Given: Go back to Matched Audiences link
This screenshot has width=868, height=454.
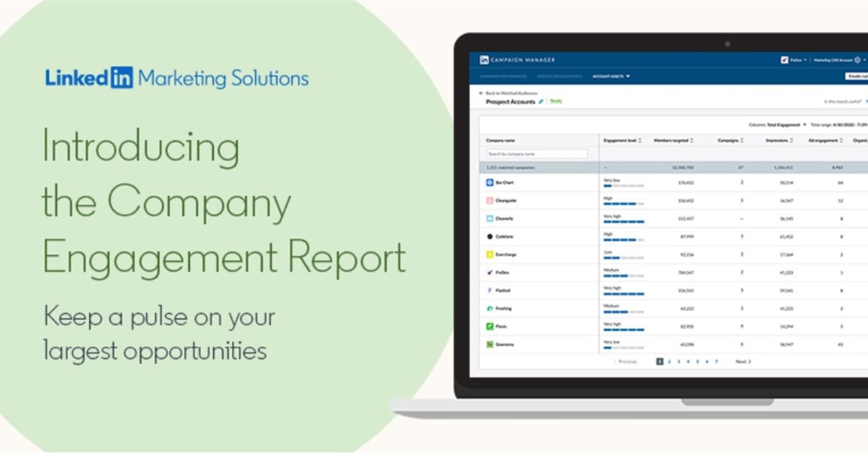Looking at the screenshot, I should (x=510, y=93).
